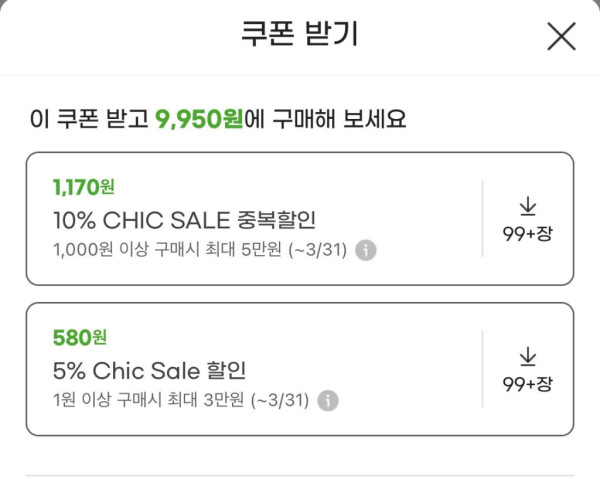
Task: Click the (~3/31) expiry on 5% coupon
Action: point(281,400)
